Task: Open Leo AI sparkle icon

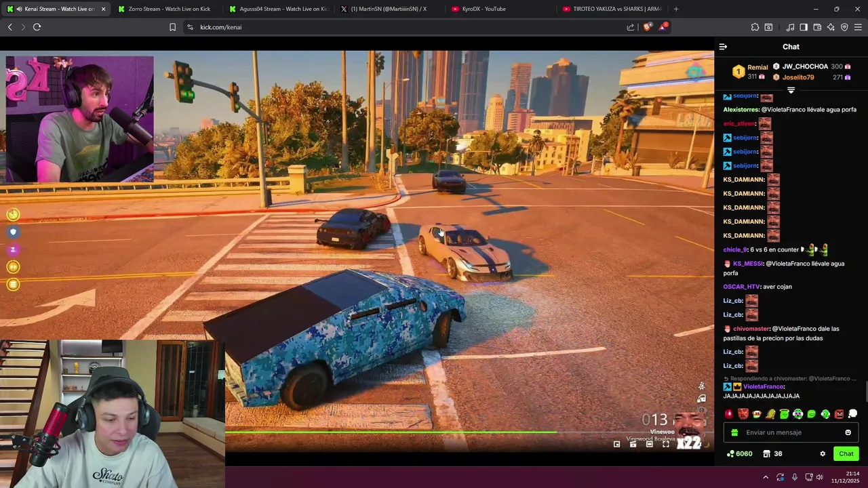Action: 831,27
